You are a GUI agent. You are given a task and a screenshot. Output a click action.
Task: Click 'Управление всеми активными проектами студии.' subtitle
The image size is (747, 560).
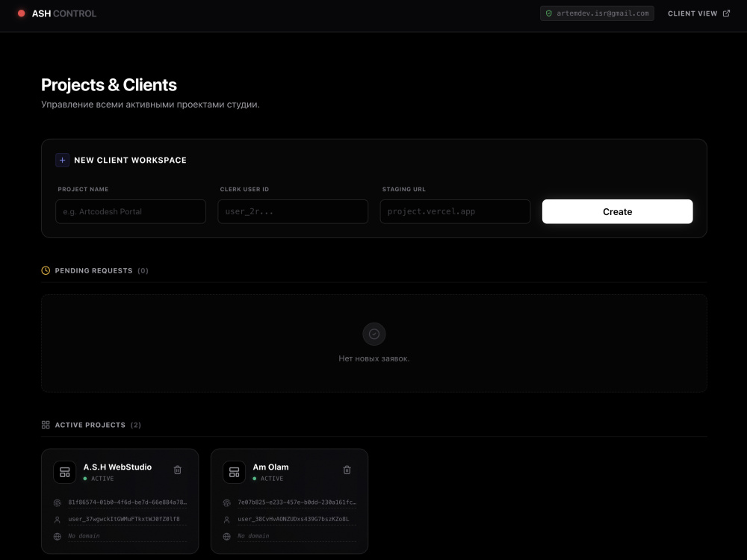(150, 105)
